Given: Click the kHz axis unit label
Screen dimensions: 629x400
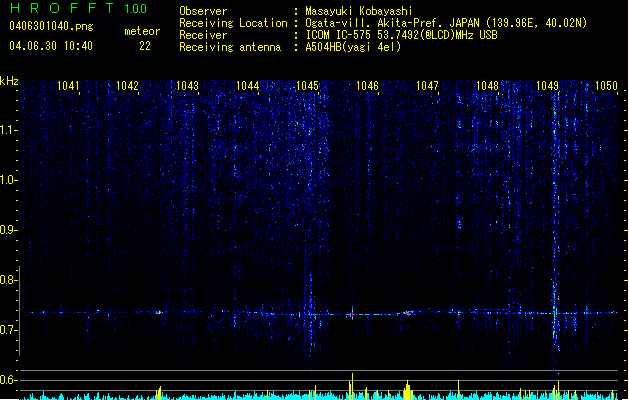Looking at the screenshot, I should [x=9, y=81].
